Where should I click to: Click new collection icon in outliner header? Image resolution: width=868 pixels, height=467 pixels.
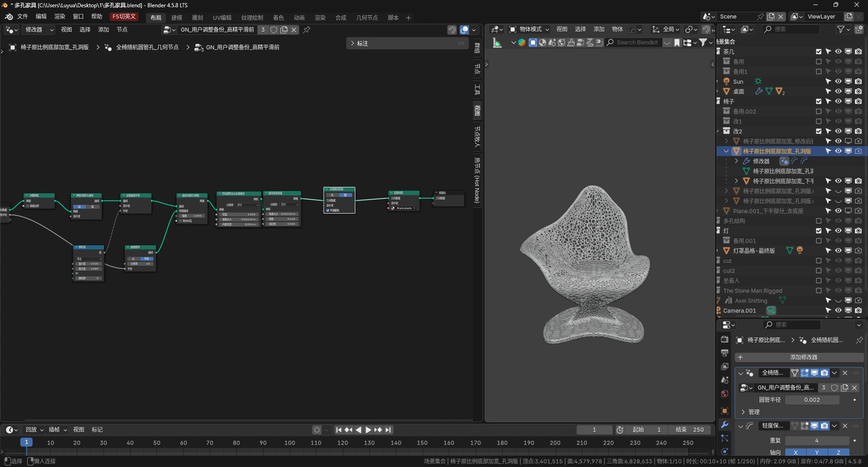(x=859, y=29)
